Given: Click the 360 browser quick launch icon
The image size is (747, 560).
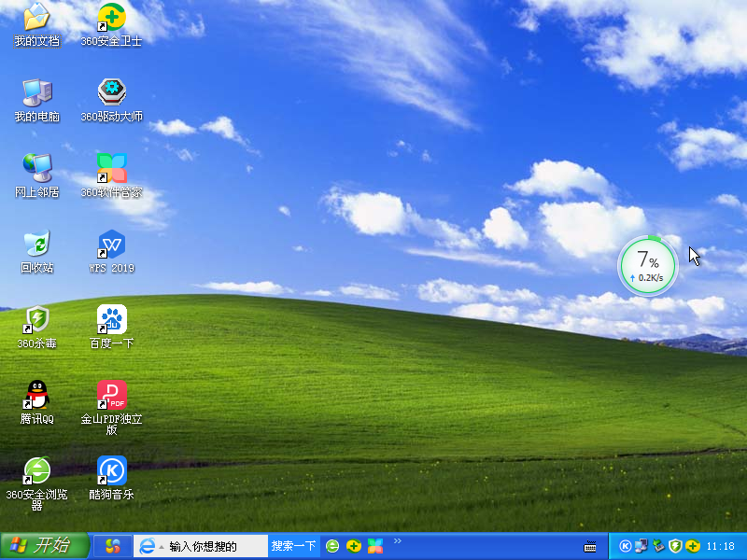Looking at the screenshot, I should [333, 546].
